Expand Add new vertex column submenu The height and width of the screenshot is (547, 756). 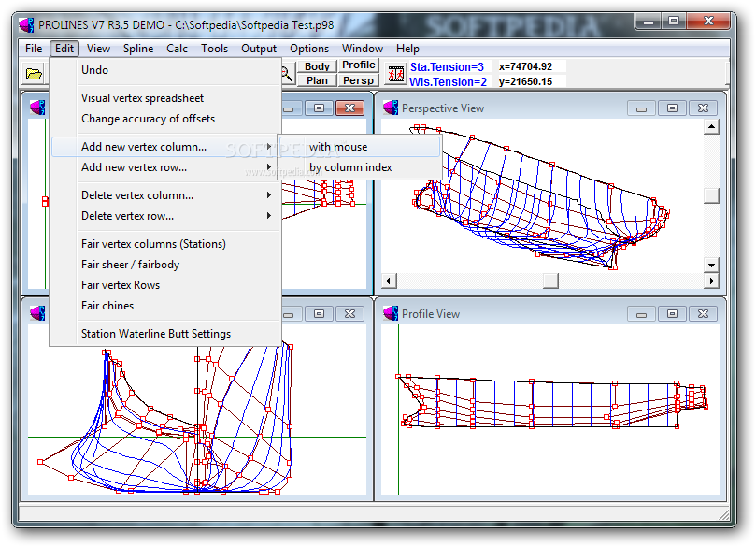(x=165, y=147)
